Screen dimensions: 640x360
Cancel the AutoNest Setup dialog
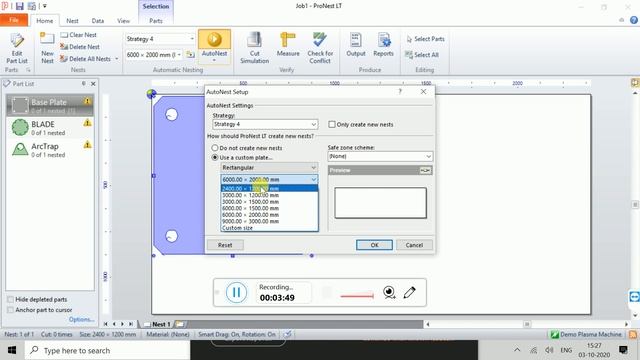pos(414,245)
